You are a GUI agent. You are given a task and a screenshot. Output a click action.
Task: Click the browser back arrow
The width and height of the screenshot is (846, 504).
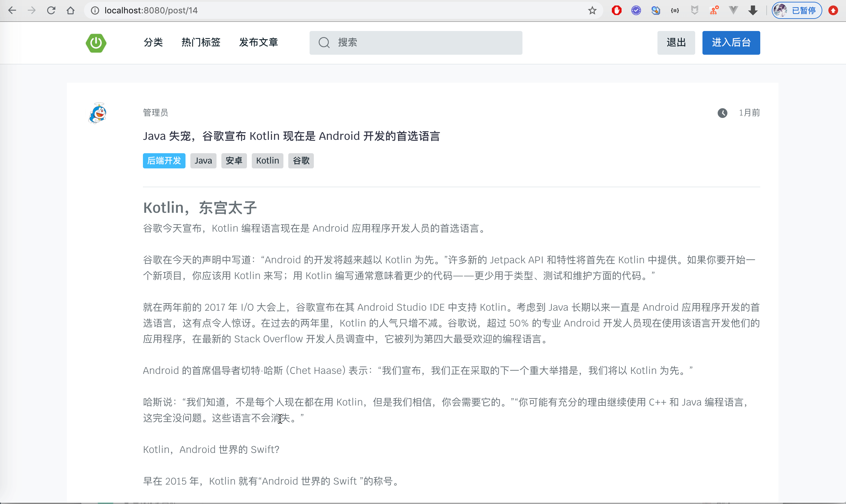[x=12, y=11]
